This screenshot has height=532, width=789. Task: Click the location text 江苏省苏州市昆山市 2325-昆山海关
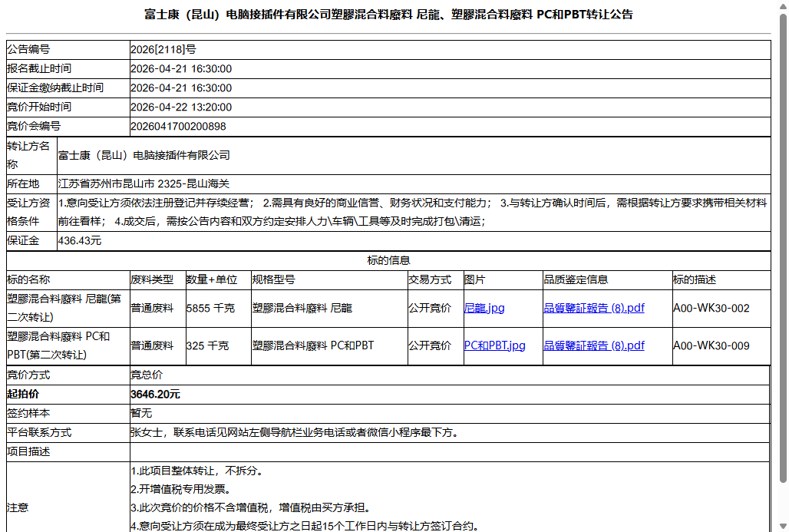coord(144,183)
